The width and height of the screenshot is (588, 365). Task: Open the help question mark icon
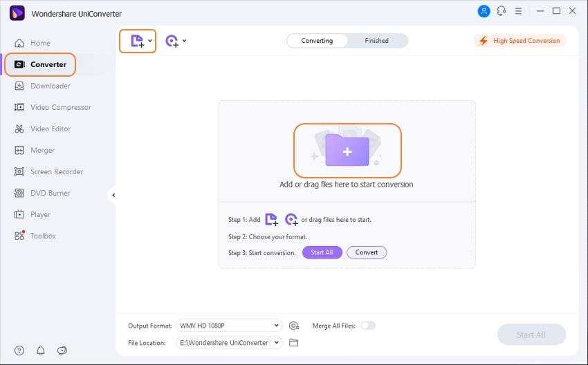[19, 350]
